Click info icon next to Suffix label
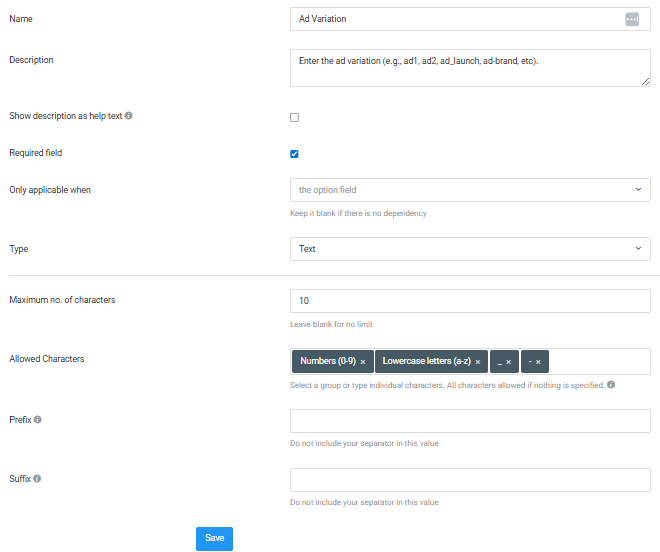The image size is (660, 552). 37,478
